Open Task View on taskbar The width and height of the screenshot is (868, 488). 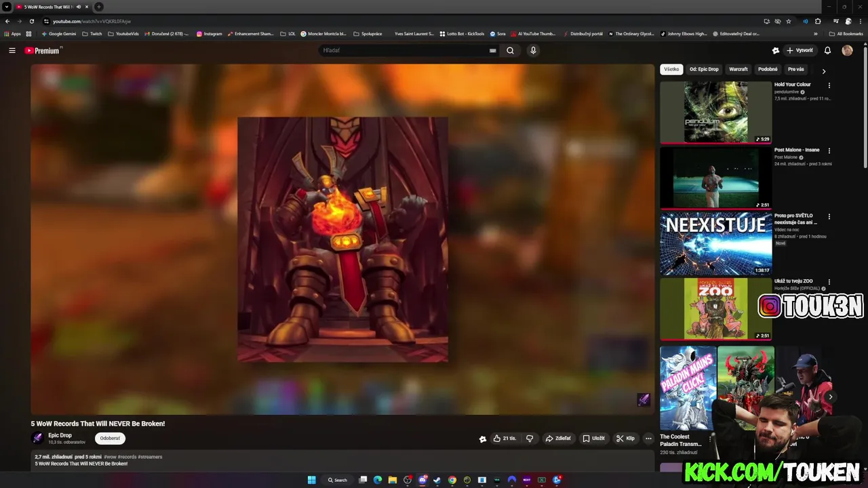tap(363, 480)
